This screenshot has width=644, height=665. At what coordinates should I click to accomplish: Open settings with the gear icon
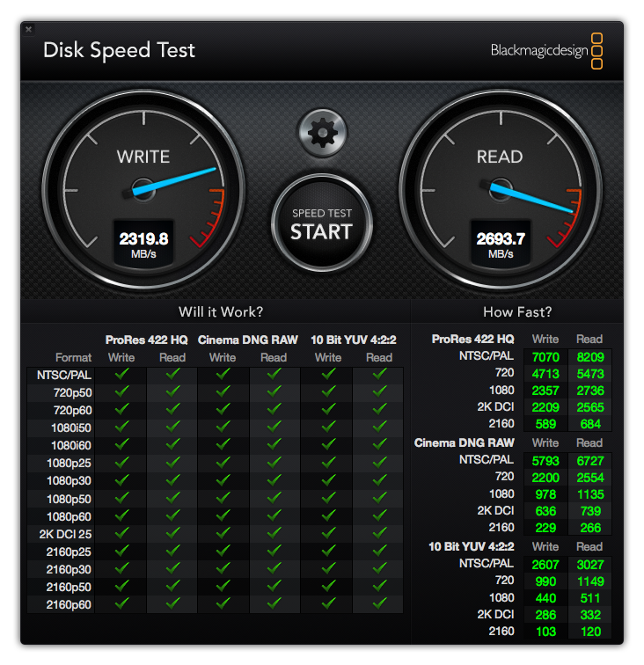coord(322,133)
